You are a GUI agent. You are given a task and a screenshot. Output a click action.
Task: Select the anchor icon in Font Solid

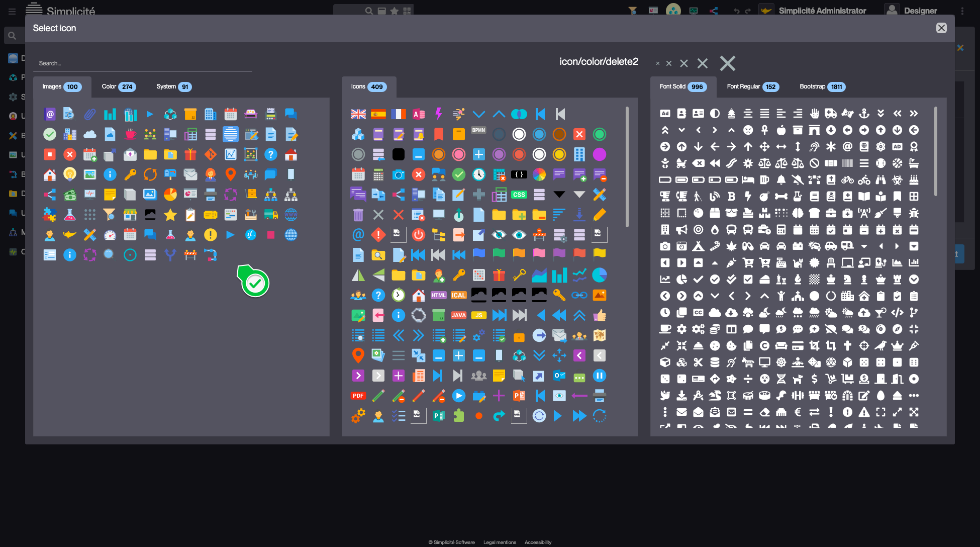coord(864,114)
